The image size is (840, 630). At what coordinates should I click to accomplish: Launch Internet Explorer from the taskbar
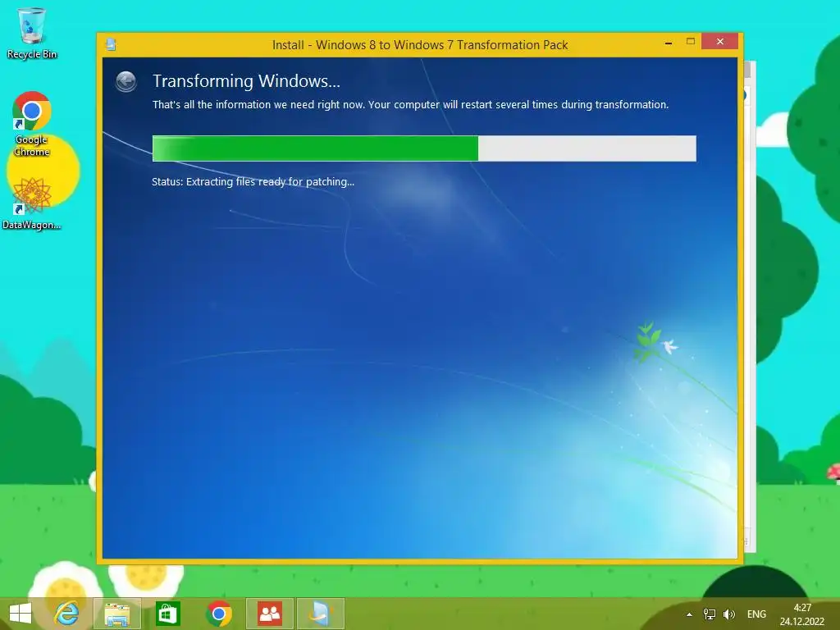click(x=66, y=614)
